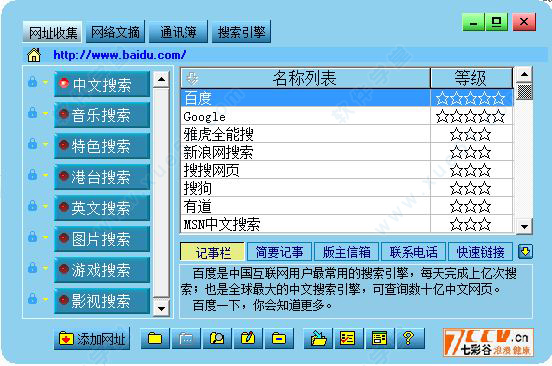Select the 游戏搜索 category button
Screen dimensions: 552x366
pos(102,270)
